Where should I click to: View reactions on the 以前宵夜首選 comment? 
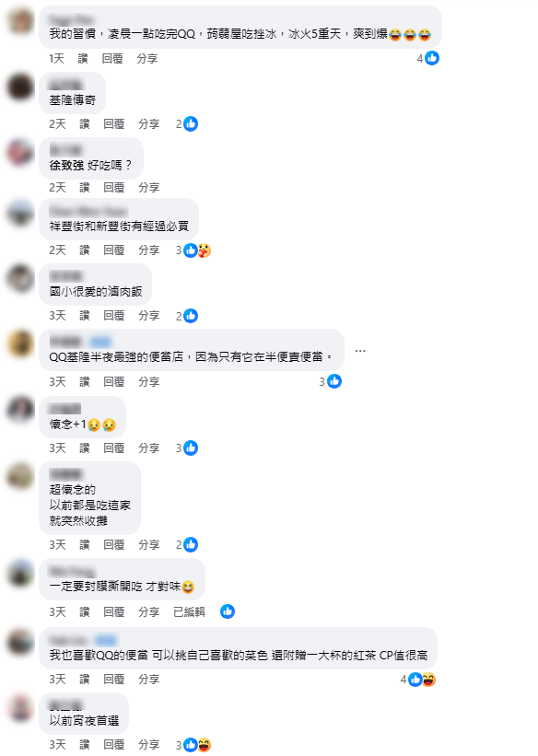[193, 745]
